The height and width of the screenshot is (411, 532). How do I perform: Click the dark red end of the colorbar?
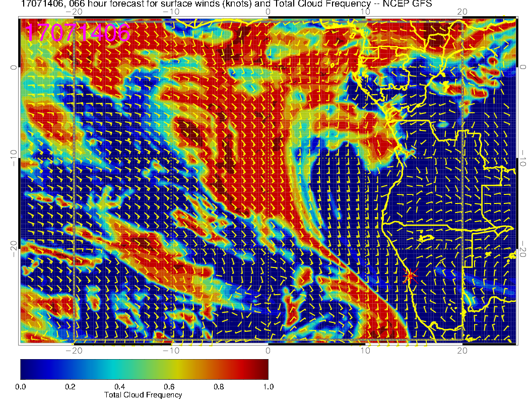click(x=263, y=369)
